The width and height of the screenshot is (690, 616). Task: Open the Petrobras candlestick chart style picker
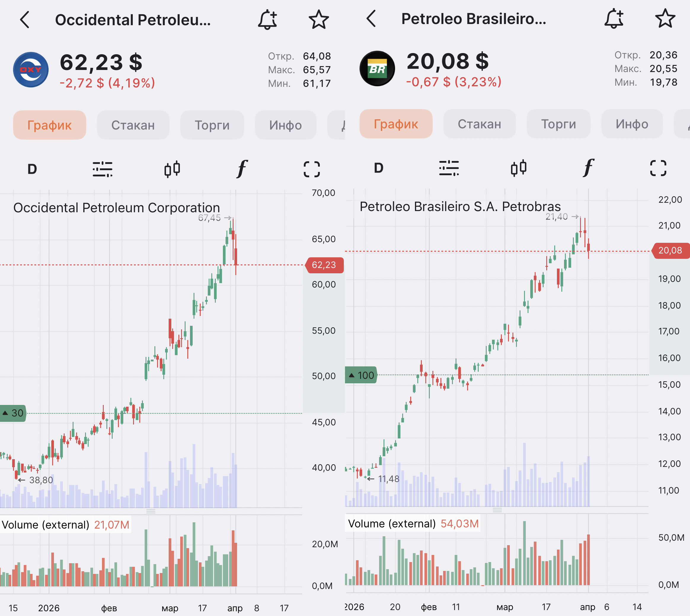click(519, 168)
